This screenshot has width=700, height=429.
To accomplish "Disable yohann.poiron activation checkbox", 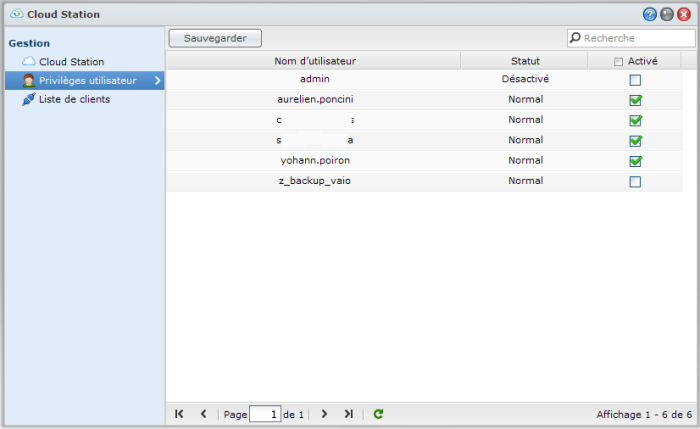I will click(635, 161).
